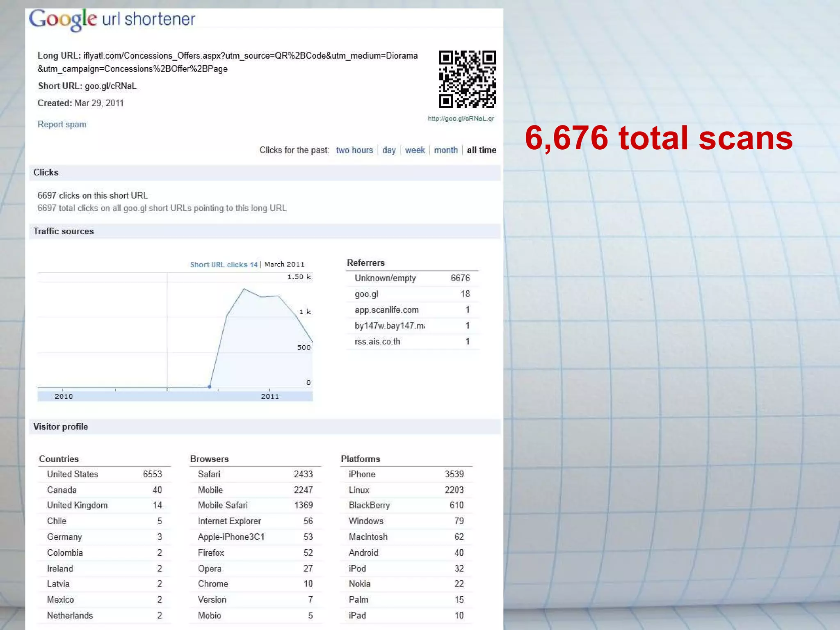
Task: Select the all time clicks filter
Action: click(x=482, y=150)
